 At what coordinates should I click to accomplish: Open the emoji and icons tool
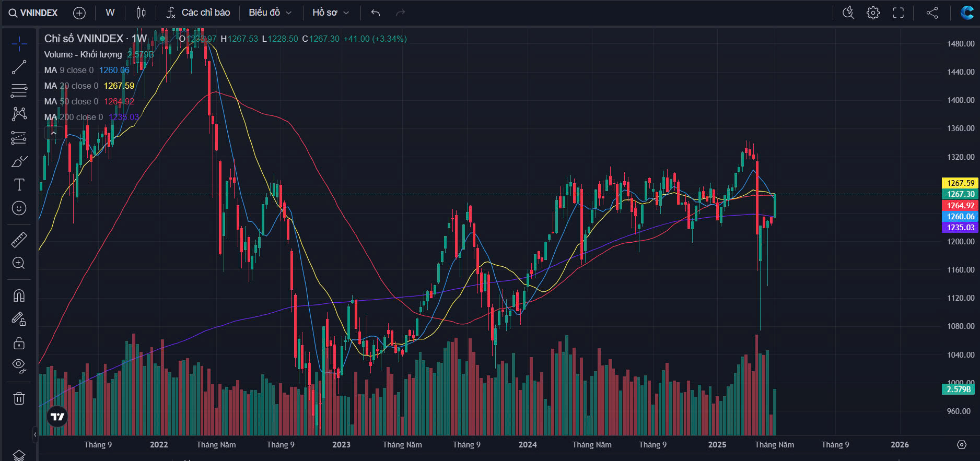19,208
